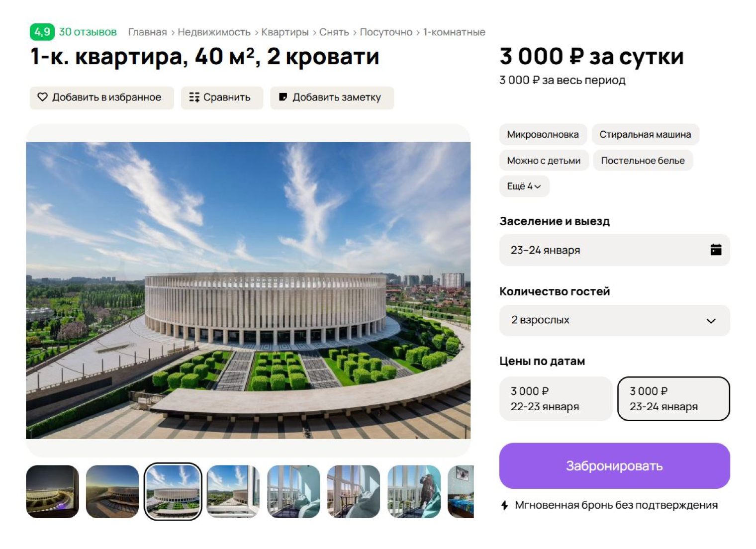
Task: Open the calendar icon in check-in field
Action: point(716,250)
